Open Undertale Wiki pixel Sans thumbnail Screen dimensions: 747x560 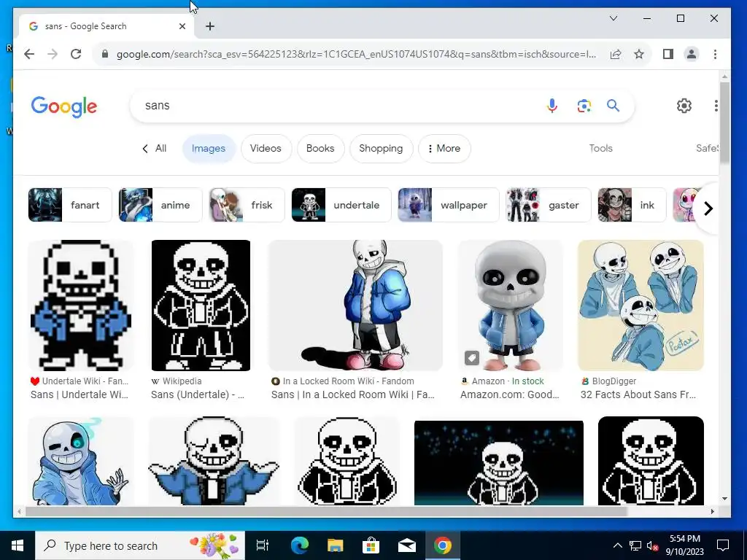pyautogui.click(x=80, y=306)
